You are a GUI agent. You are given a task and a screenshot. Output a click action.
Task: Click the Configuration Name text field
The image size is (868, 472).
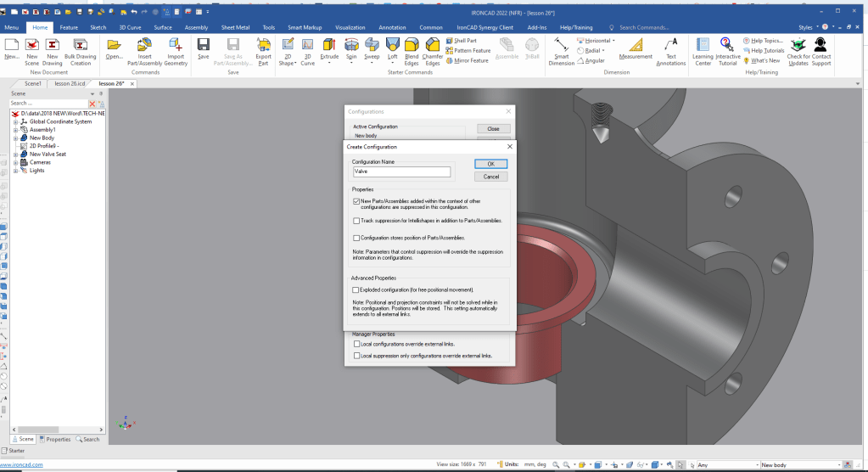(401, 171)
